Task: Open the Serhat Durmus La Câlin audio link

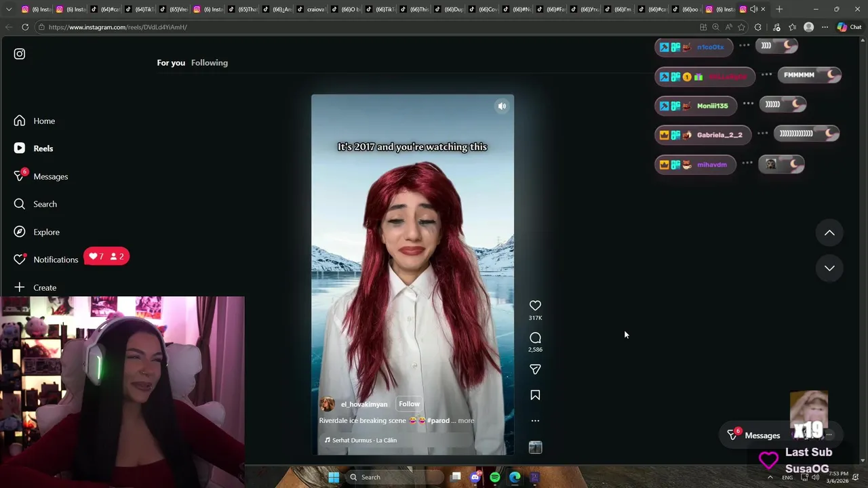Action: coord(361,440)
